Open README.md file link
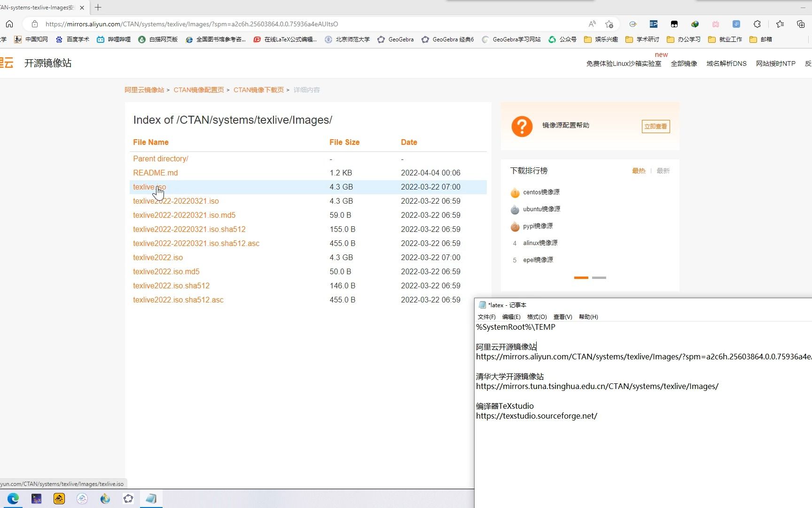The width and height of the screenshot is (812, 508). [x=156, y=173]
